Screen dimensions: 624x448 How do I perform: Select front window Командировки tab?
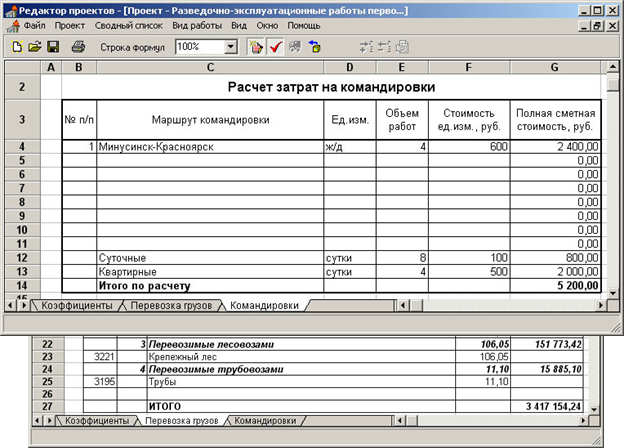point(264,306)
